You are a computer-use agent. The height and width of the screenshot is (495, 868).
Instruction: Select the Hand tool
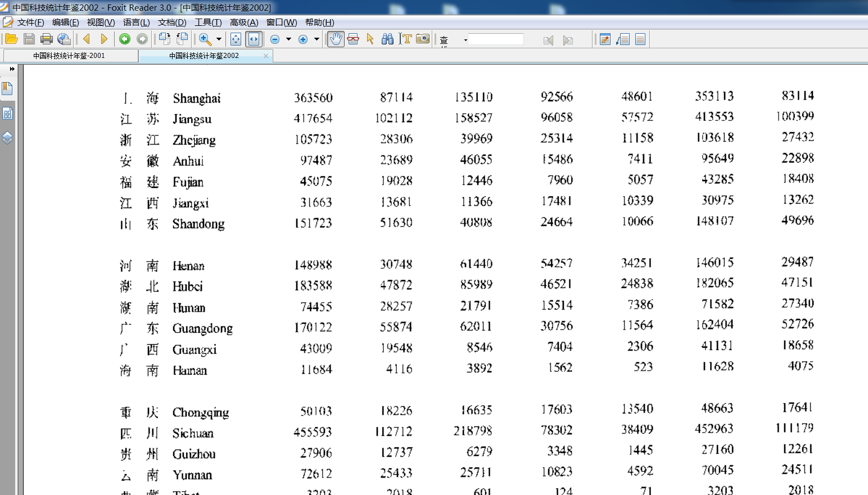coord(336,39)
